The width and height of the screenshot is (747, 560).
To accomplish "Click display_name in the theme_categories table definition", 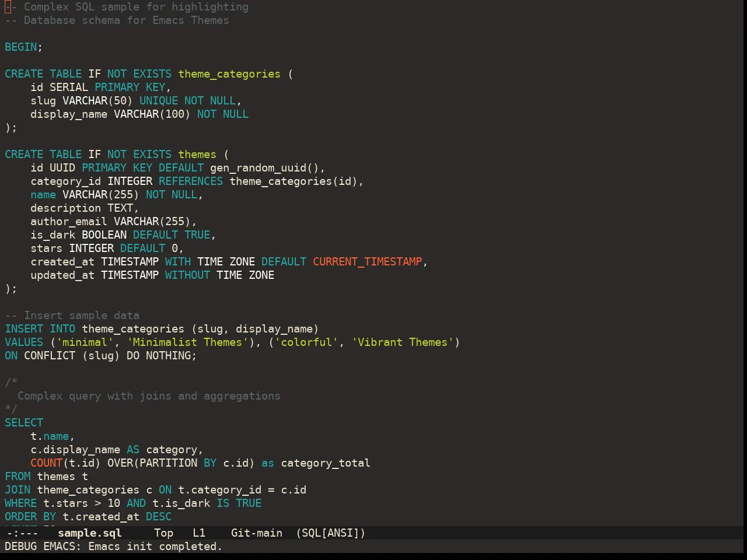I will [x=69, y=114].
